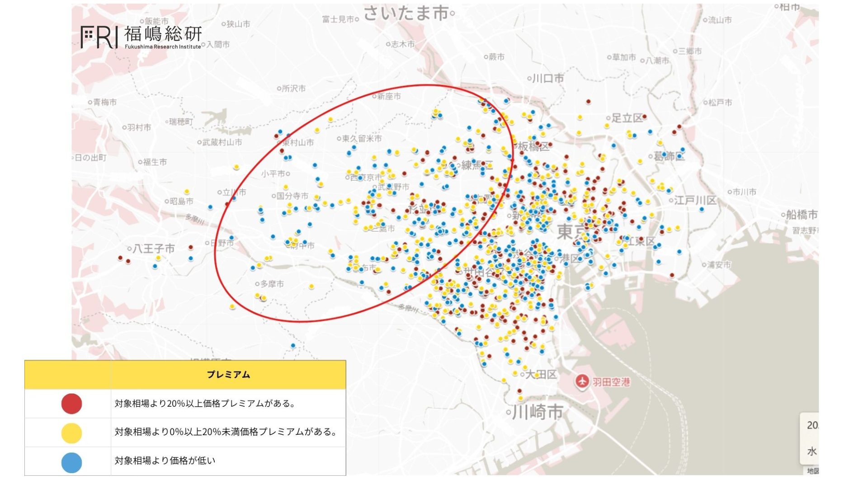868x488 pixels.
Task: Click the 対象相場より価格が低い legend text
Action: [165, 461]
